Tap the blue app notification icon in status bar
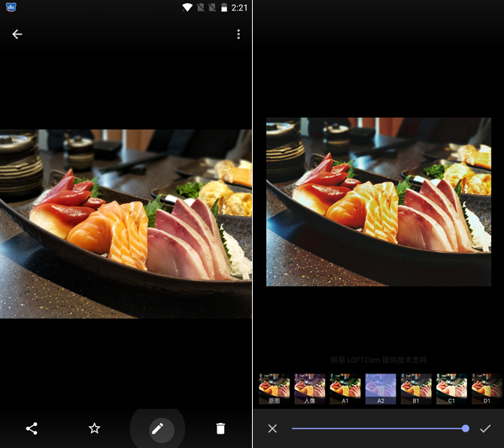The image size is (504, 448). 11,7
